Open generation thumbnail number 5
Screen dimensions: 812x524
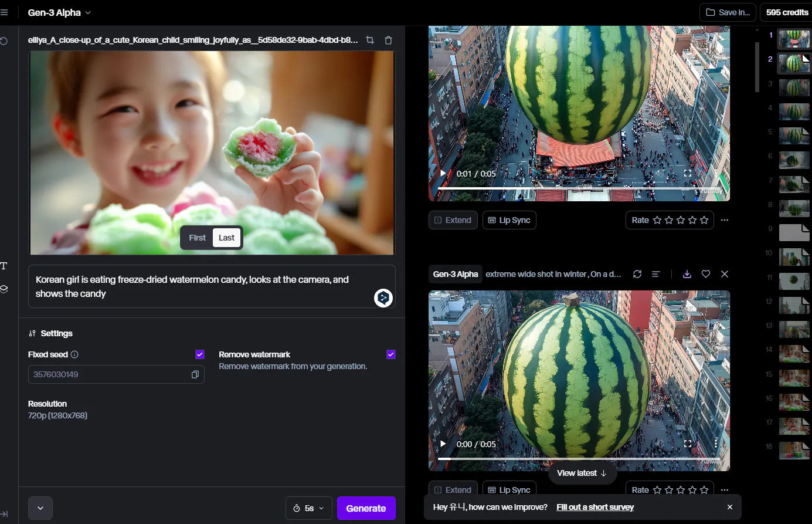(794, 136)
